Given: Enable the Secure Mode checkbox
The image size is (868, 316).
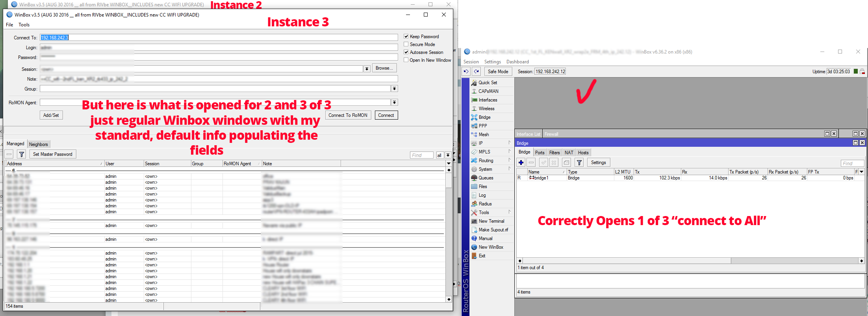Looking at the screenshot, I should point(406,44).
